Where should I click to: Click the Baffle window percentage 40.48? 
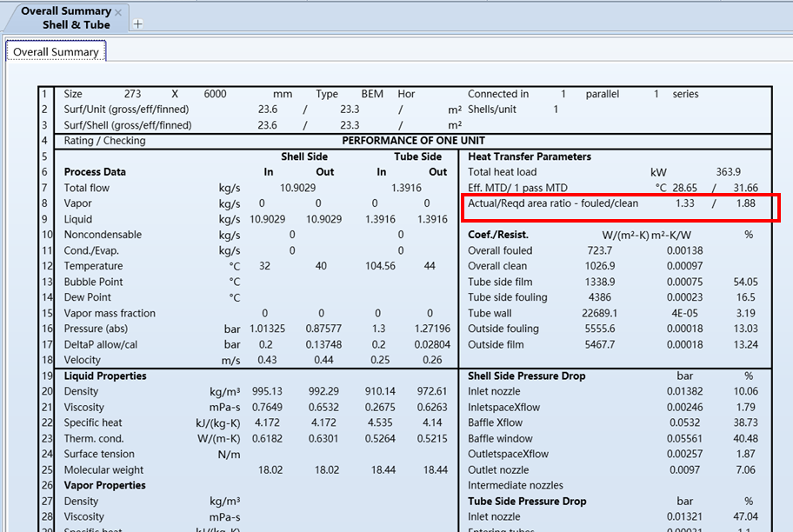click(x=745, y=438)
